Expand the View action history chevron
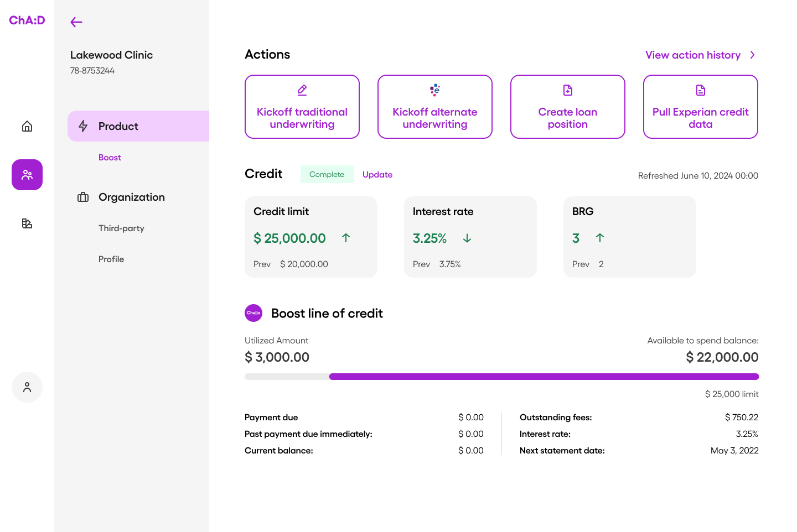797x532 pixels. click(752, 55)
